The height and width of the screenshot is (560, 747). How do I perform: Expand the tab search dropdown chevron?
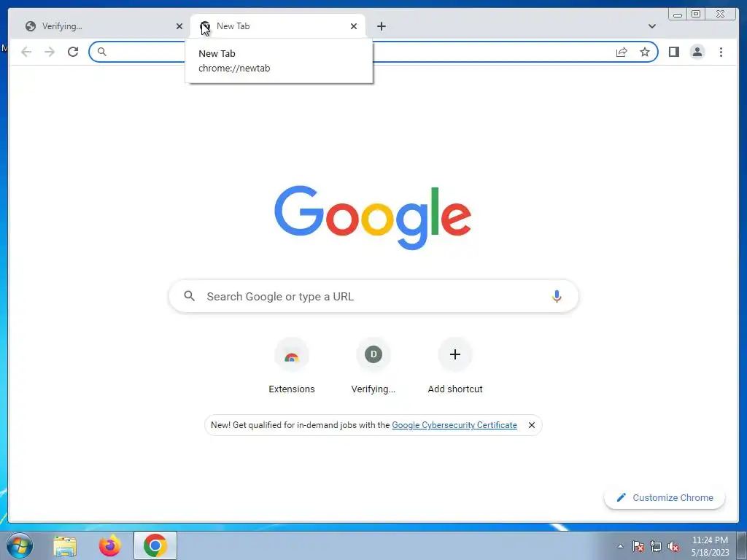[x=652, y=26]
